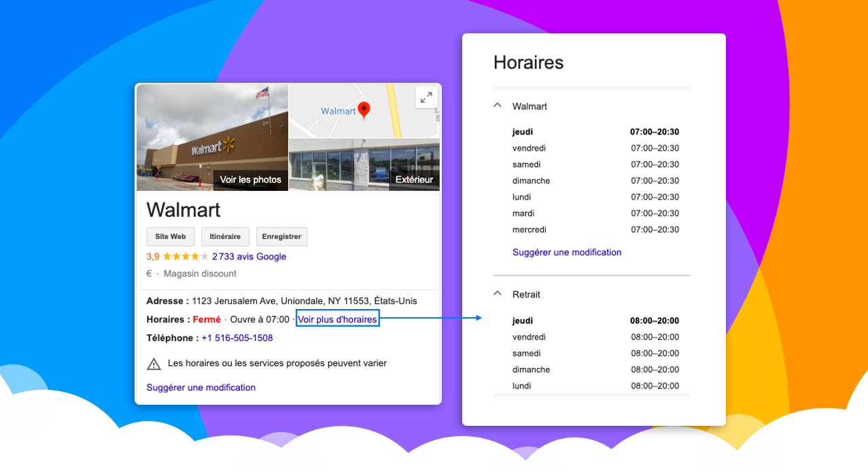Viewport: 868px width, 472px height.
Task: Select samedi row in Walmart hours
Action: coord(596,164)
